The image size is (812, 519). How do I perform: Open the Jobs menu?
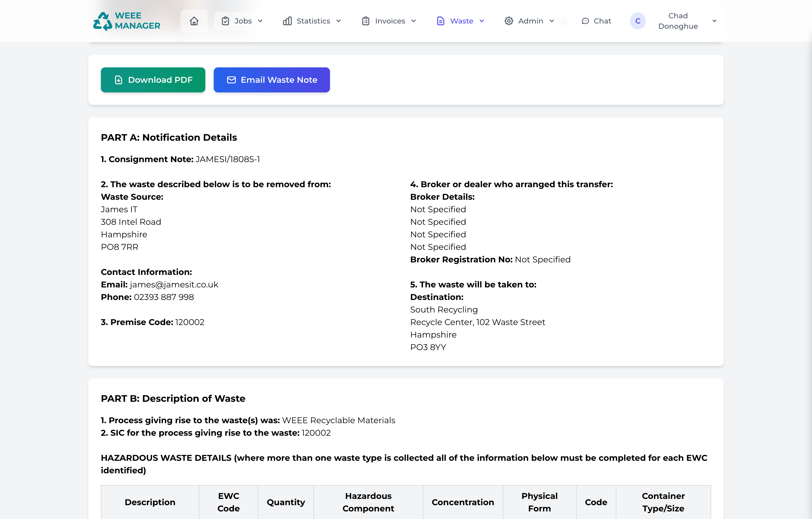pos(242,21)
